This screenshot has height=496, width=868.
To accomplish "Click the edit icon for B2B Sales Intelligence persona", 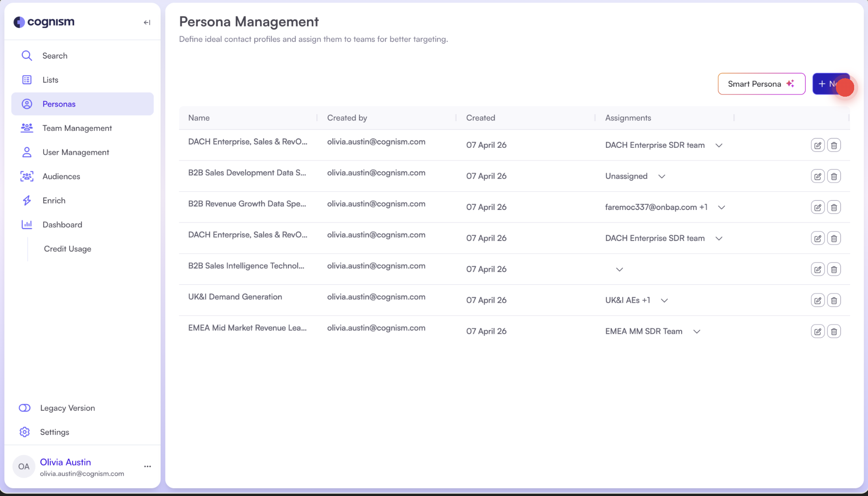I will pyautogui.click(x=817, y=269).
